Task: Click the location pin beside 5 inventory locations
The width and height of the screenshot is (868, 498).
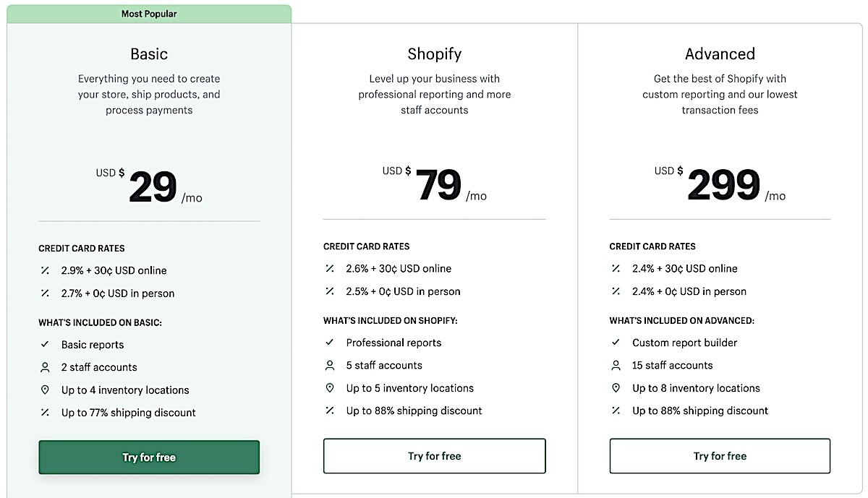Action: 330,388
